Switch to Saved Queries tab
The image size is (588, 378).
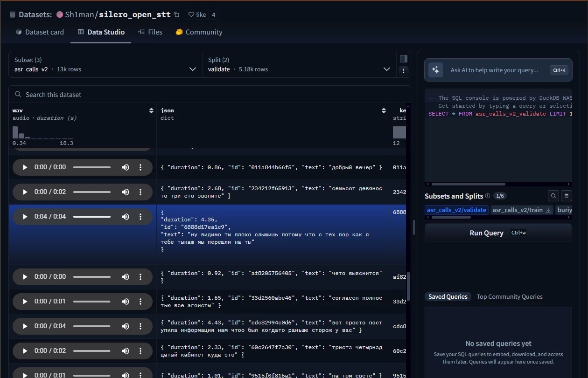pos(448,297)
